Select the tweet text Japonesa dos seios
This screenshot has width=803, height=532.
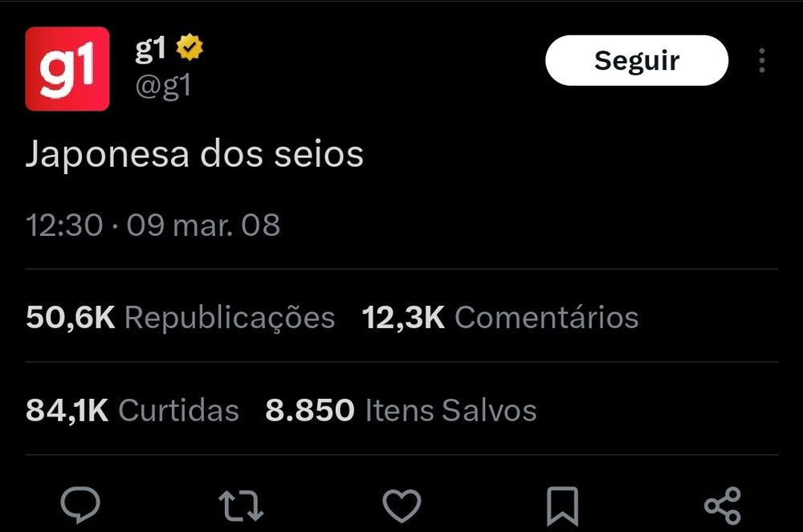(x=194, y=155)
